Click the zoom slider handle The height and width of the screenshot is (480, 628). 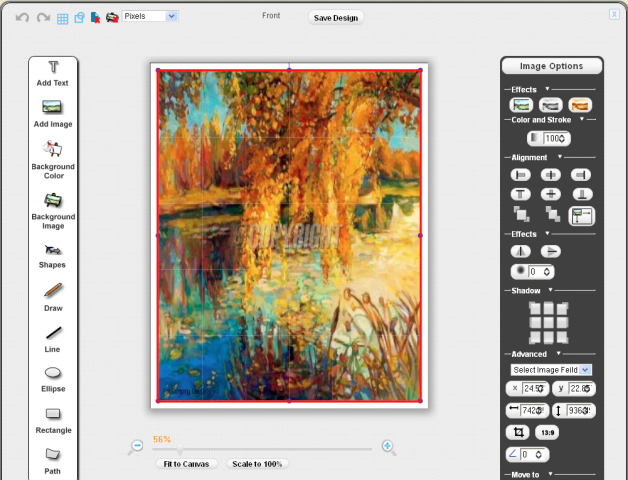point(180,449)
